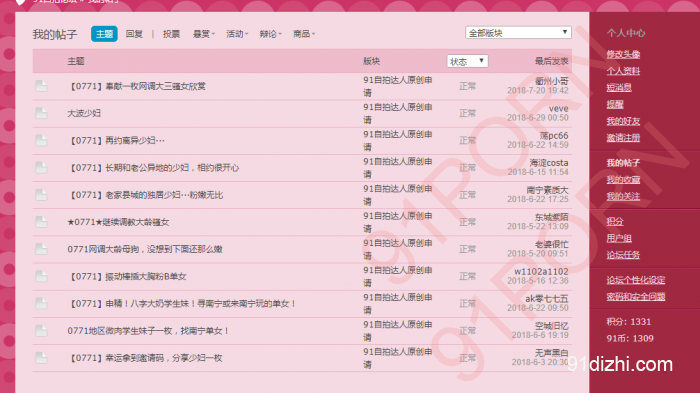Open 我的关注 following link
700x393 pixels.
coord(623,196)
